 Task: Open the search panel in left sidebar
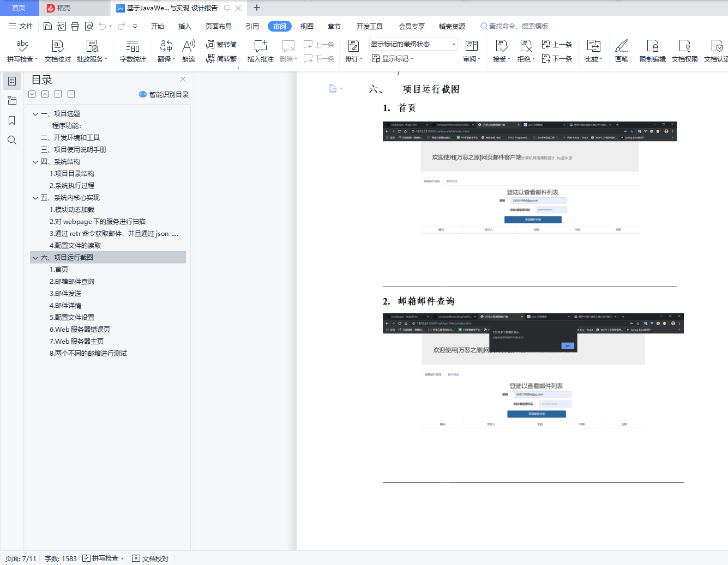click(12, 140)
